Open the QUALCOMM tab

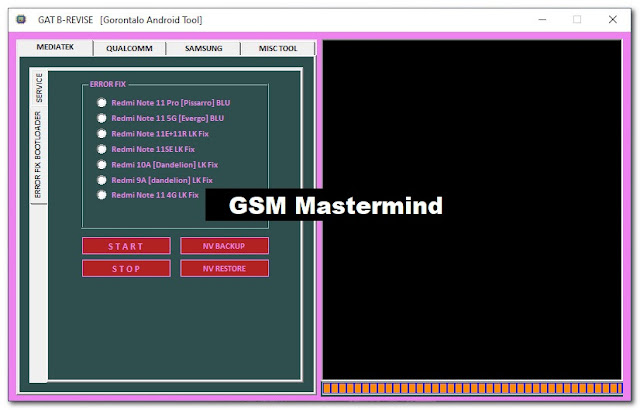pos(129,49)
